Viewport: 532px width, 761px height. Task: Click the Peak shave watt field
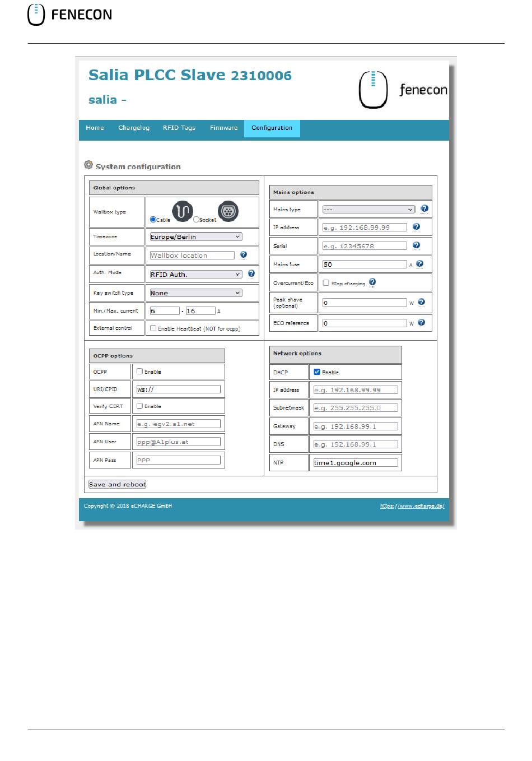pos(365,303)
